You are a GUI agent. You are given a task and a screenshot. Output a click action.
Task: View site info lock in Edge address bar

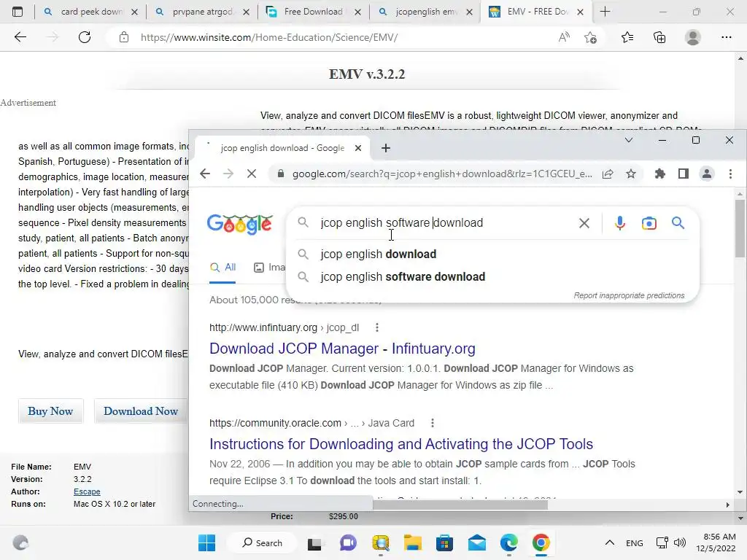(x=124, y=37)
